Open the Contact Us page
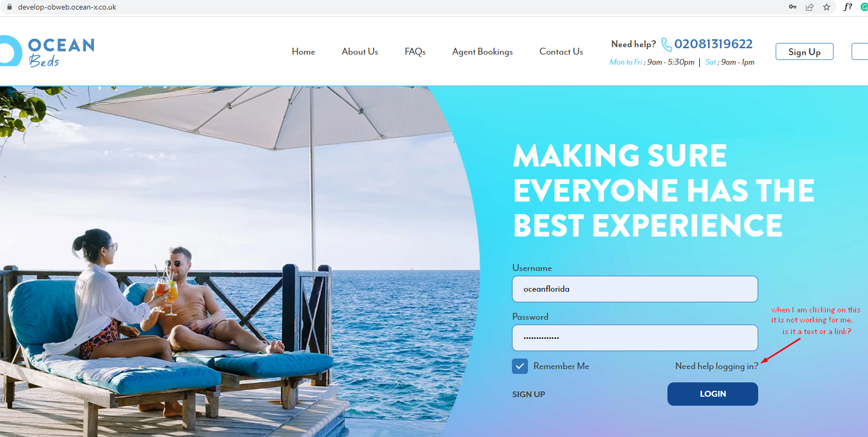This screenshot has width=868, height=437. pos(561,51)
